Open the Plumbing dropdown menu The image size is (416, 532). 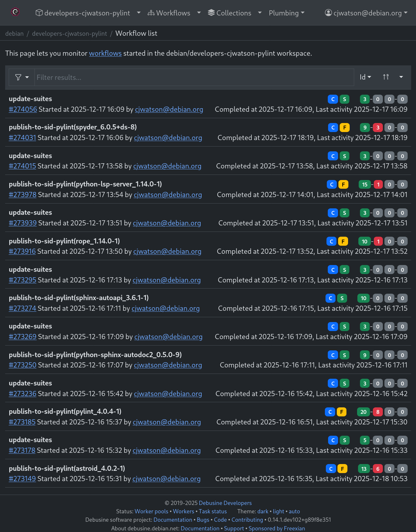(x=287, y=13)
